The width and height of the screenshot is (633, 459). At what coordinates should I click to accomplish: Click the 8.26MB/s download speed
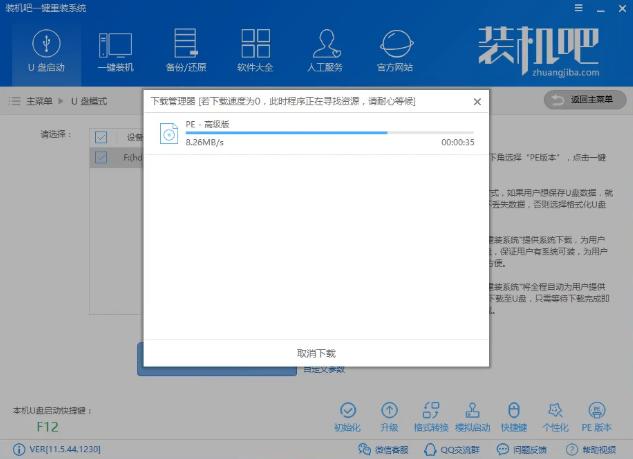204,142
